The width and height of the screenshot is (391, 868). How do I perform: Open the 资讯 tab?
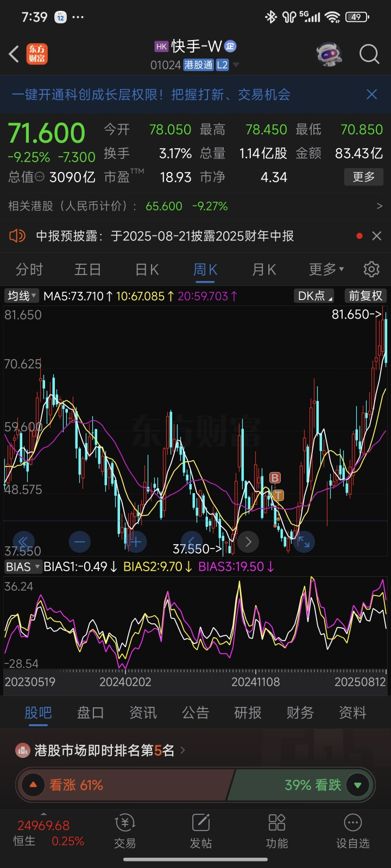coord(143,712)
